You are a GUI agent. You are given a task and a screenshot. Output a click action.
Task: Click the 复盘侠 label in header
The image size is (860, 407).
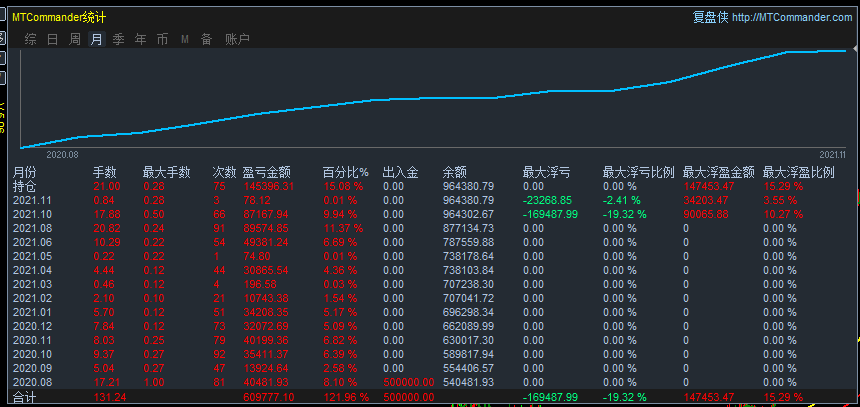click(x=709, y=17)
